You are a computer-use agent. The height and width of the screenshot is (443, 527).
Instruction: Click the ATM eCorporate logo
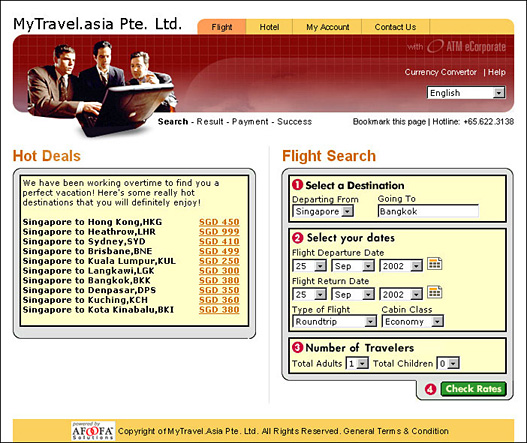pyautogui.click(x=466, y=47)
